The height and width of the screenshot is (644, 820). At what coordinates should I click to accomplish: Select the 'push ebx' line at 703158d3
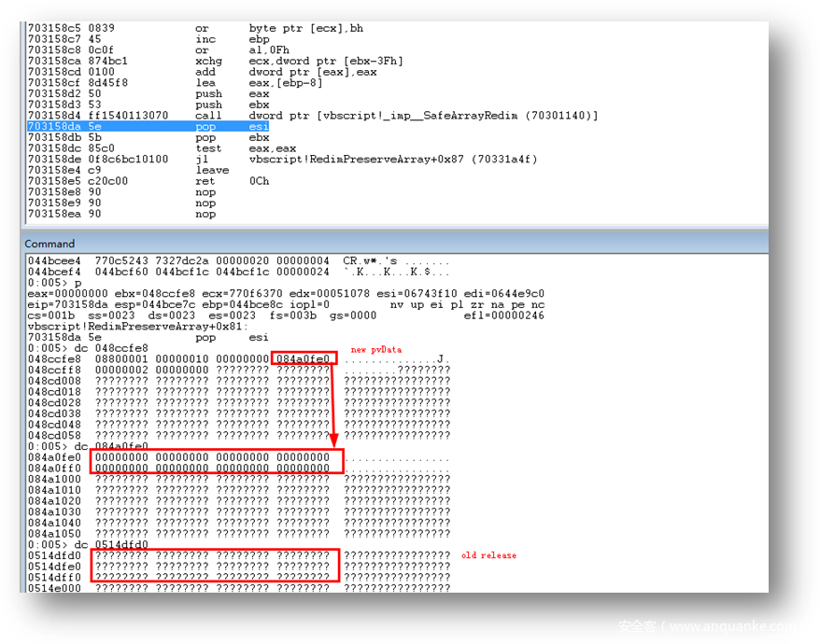pos(148,105)
